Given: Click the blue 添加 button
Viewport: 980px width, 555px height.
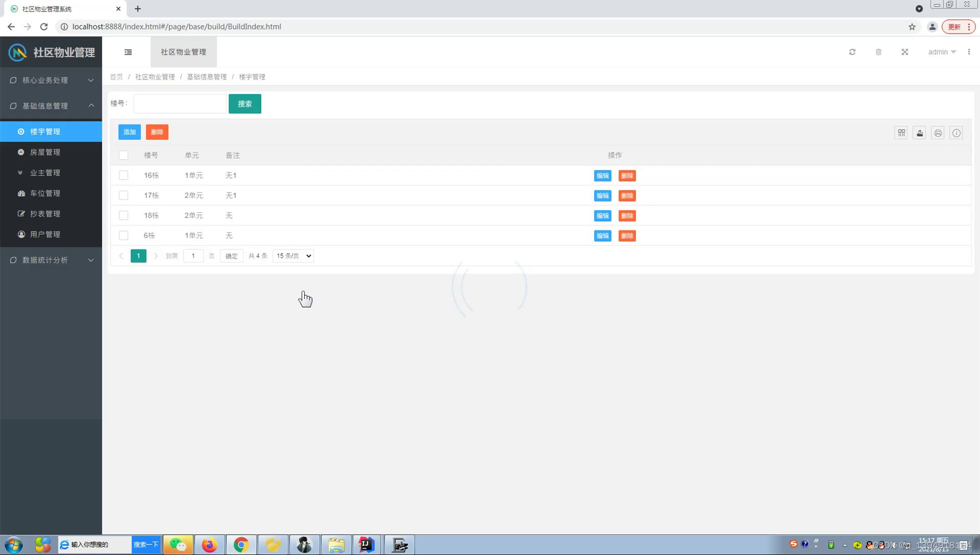Looking at the screenshot, I should click(x=129, y=132).
